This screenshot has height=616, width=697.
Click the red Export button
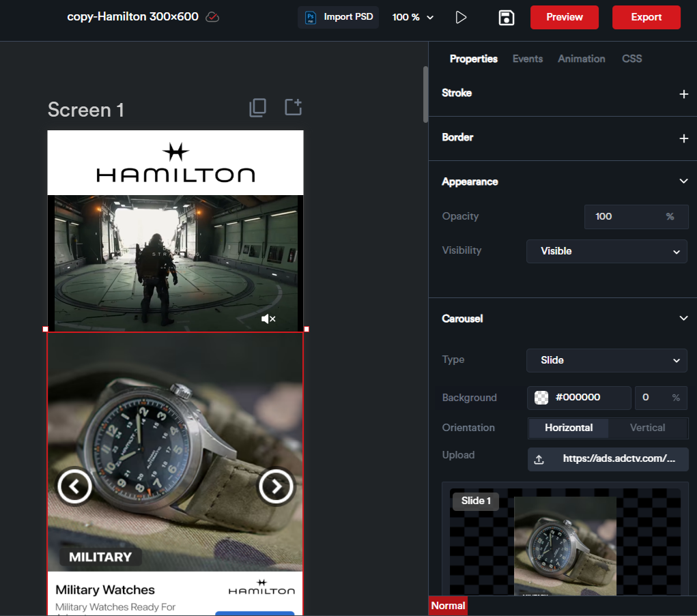click(646, 17)
